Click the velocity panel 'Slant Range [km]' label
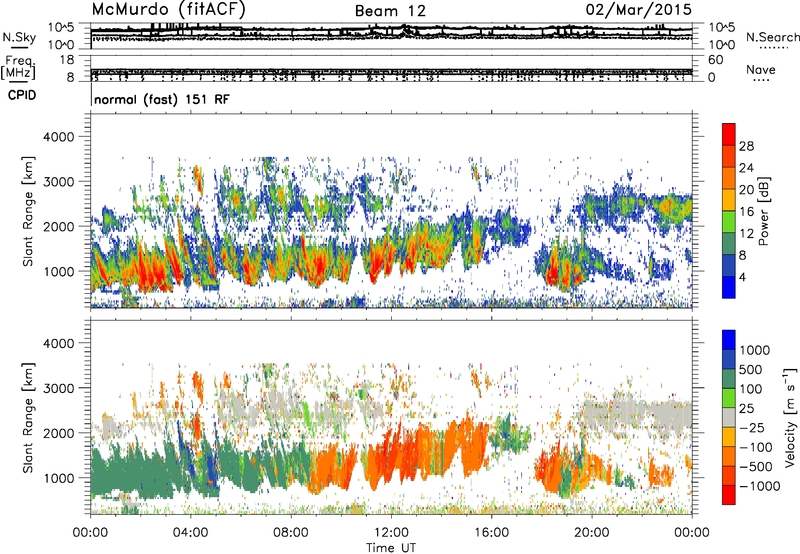The height and width of the screenshot is (554, 800). point(28,418)
